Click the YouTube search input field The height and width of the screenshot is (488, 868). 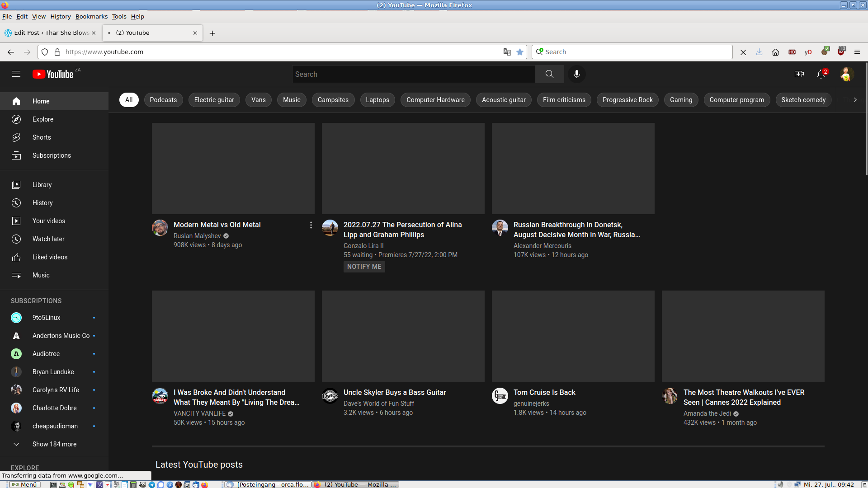(414, 74)
